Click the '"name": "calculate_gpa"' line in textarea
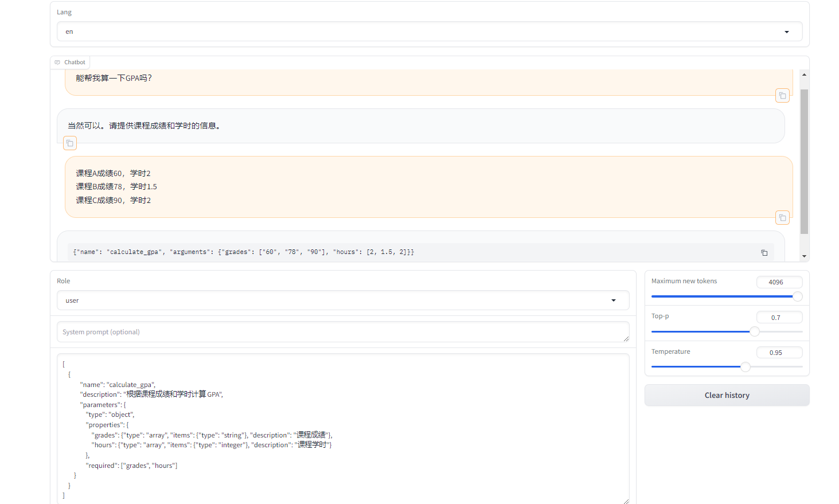 click(118, 385)
